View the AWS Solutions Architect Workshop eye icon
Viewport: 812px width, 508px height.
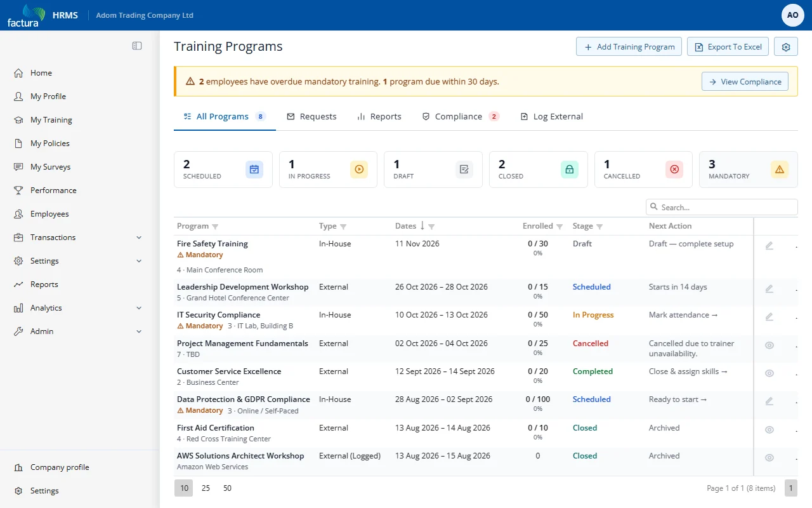pos(769,457)
